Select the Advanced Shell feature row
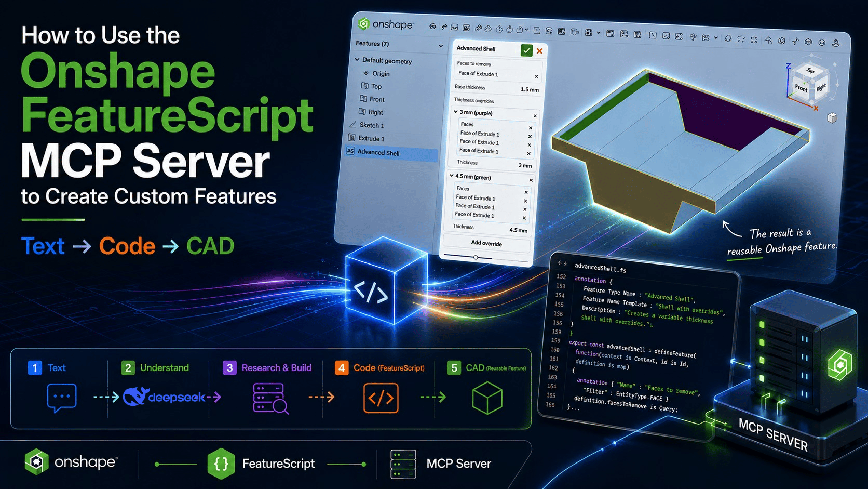This screenshot has width=868, height=489. point(391,153)
